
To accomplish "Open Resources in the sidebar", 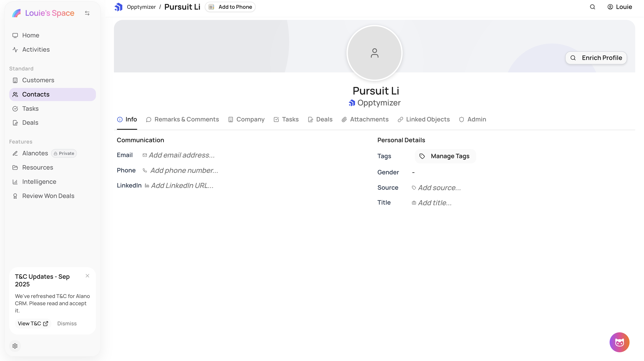I will (x=53, y=167).
